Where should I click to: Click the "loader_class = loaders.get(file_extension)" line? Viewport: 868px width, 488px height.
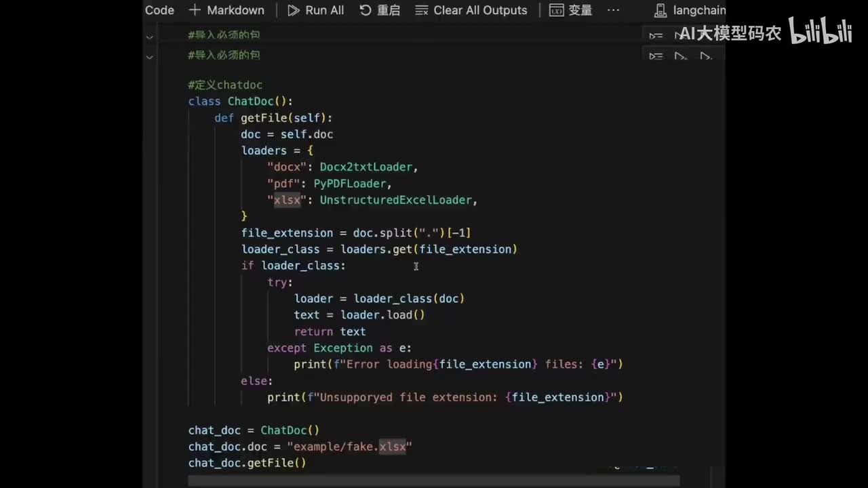point(379,249)
